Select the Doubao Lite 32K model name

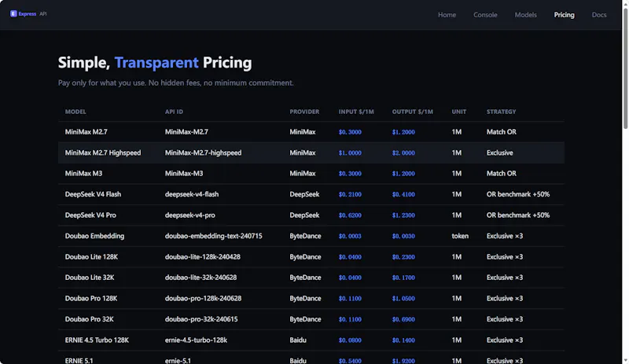point(90,278)
